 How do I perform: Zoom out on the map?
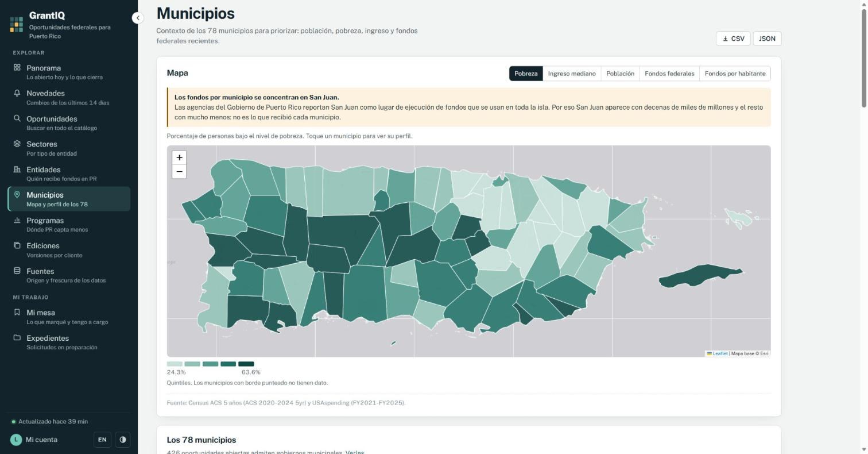tap(179, 171)
